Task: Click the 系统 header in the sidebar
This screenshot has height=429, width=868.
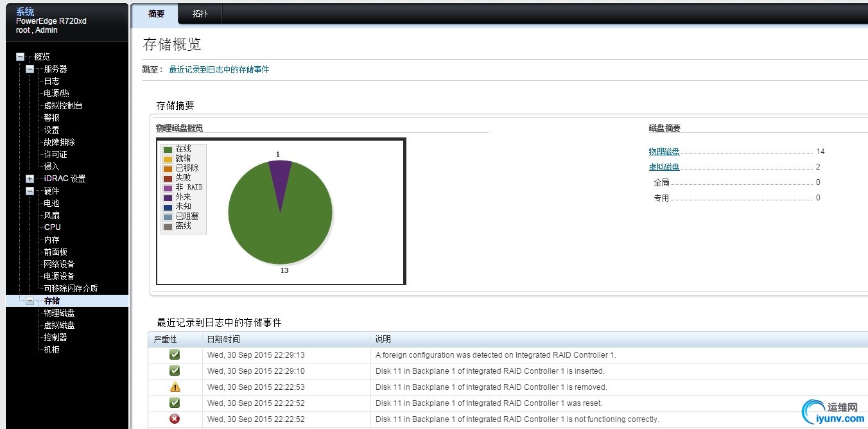Action: [x=25, y=12]
